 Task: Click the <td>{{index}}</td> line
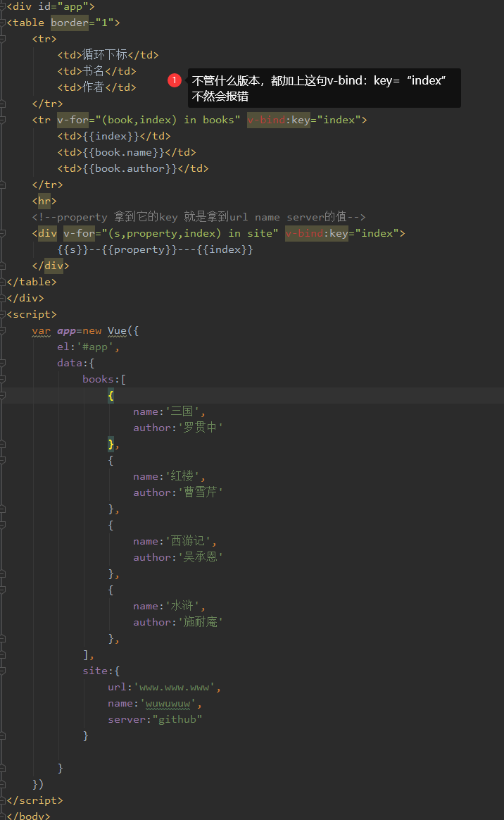click(114, 136)
